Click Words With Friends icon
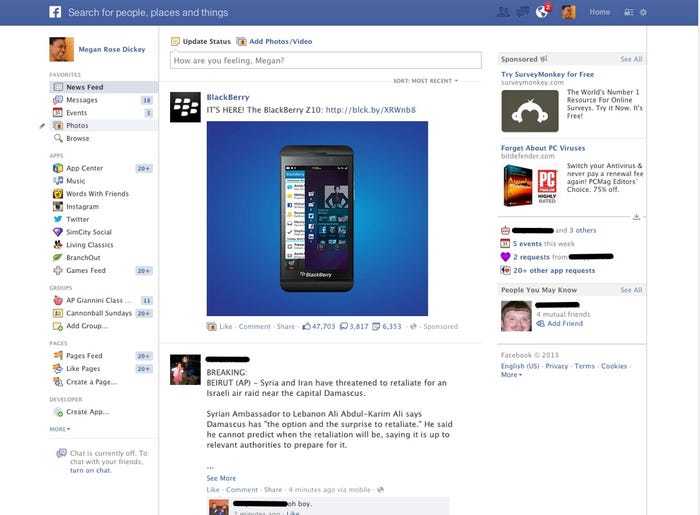Screen dimensions: 700x515 click(x=58, y=194)
